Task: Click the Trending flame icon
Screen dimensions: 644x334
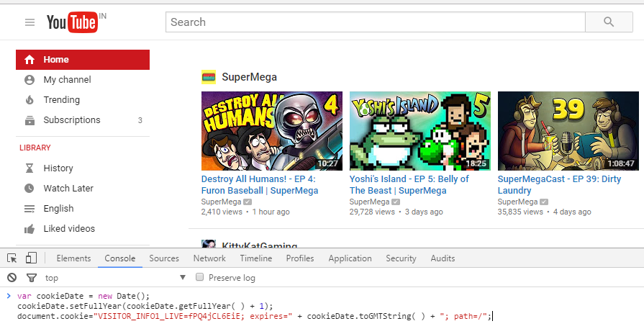Action: click(30, 100)
